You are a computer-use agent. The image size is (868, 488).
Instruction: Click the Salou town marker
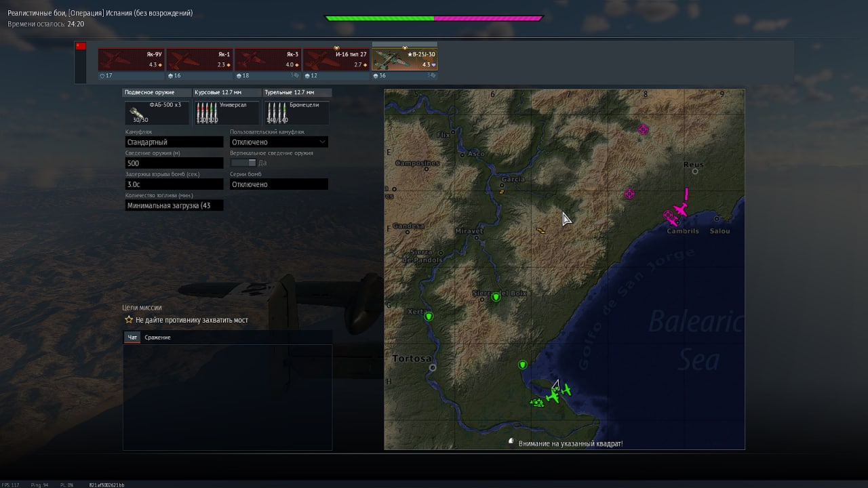[x=717, y=218]
